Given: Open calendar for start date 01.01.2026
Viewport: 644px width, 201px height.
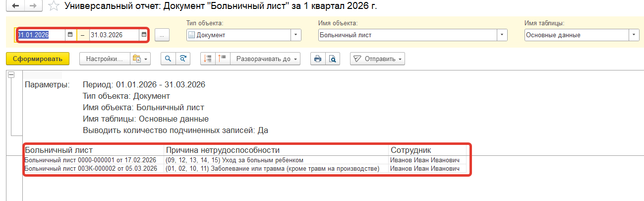Looking at the screenshot, I should coord(70,35).
